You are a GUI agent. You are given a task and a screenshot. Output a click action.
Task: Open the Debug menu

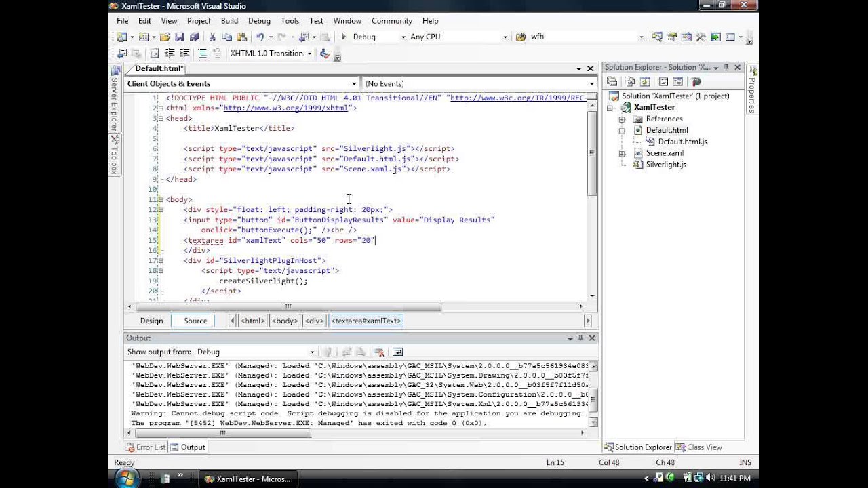pyautogui.click(x=259, y=21)
